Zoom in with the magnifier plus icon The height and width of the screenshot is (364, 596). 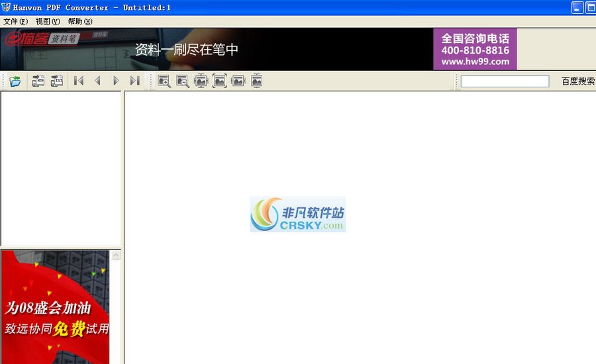[x=164, y=81]
